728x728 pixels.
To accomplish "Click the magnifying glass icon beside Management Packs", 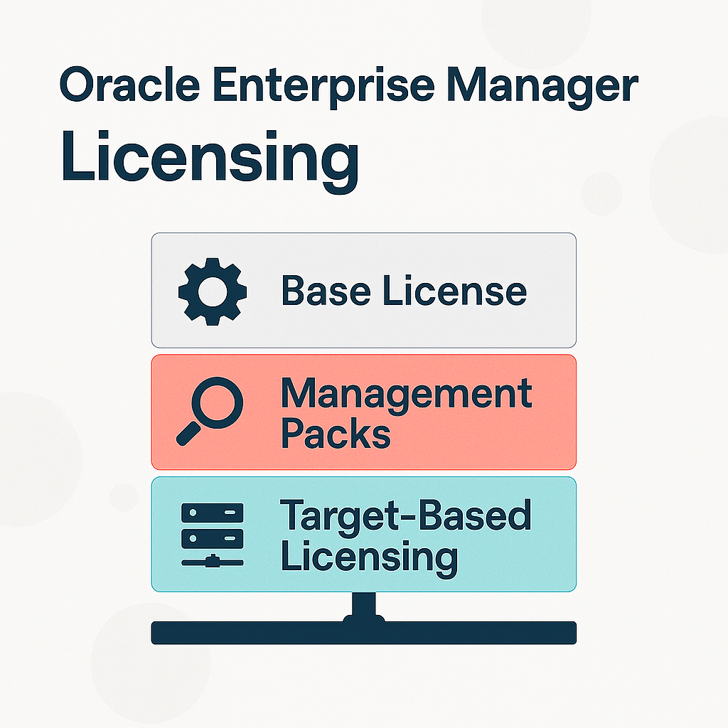I will (210, 412).
